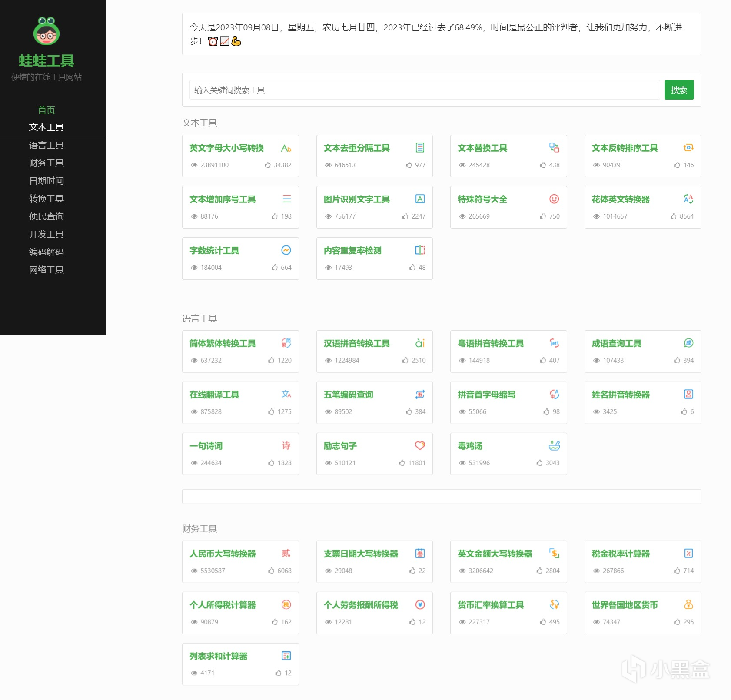Screen dimensions: 731x700
Task: Click the bowl icon on 毒鸡汤
Action: point(554,445)
